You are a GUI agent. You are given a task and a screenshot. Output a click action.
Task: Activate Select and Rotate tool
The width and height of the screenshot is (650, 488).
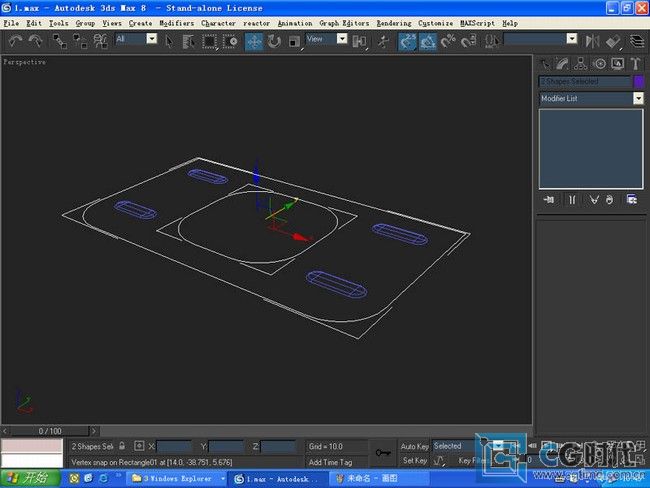click(x=274, y=41)
